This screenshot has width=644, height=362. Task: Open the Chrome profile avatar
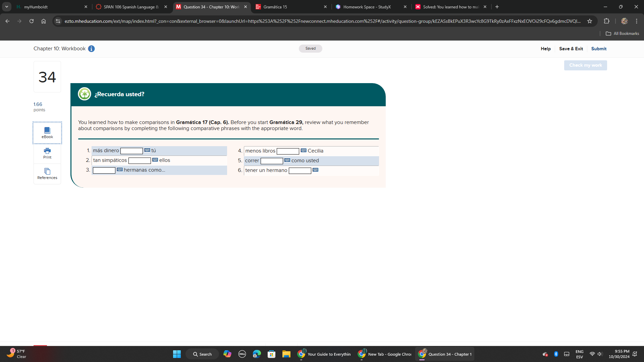pos(624,21)
